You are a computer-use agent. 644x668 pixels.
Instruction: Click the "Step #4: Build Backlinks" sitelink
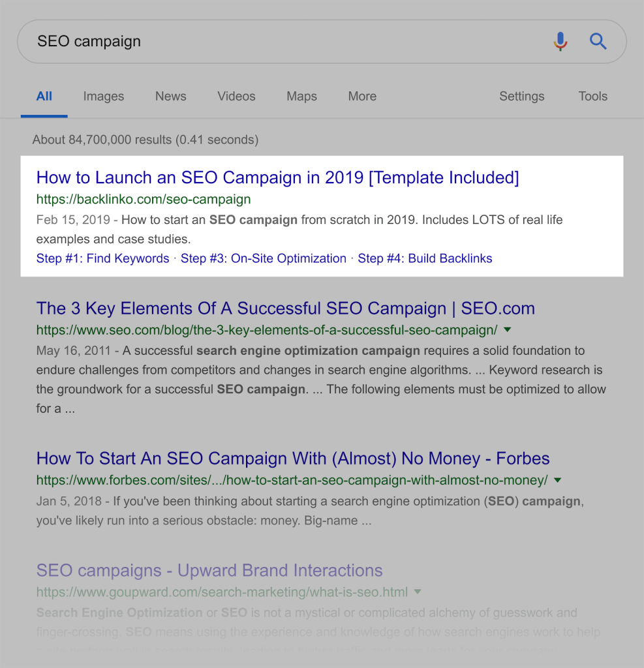pos(425,258)
